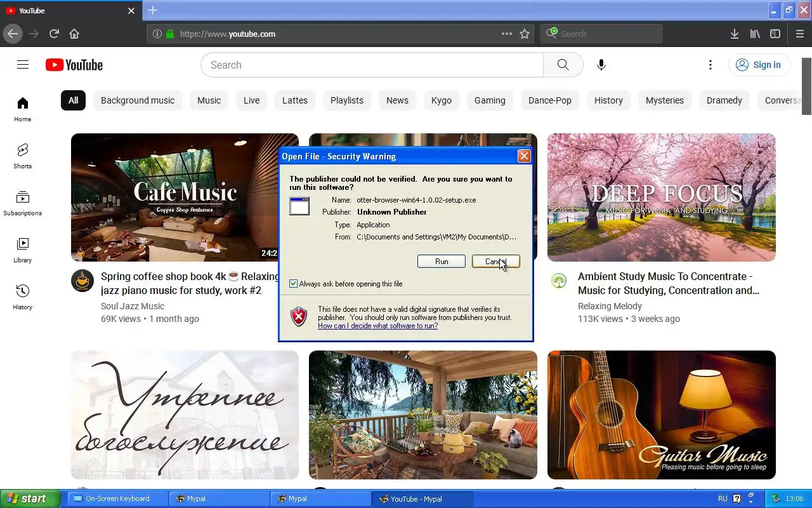The height and width of the screenshot is (508, 812).
Task: Close the YouTube browser tab
Action: click(131, 11)
